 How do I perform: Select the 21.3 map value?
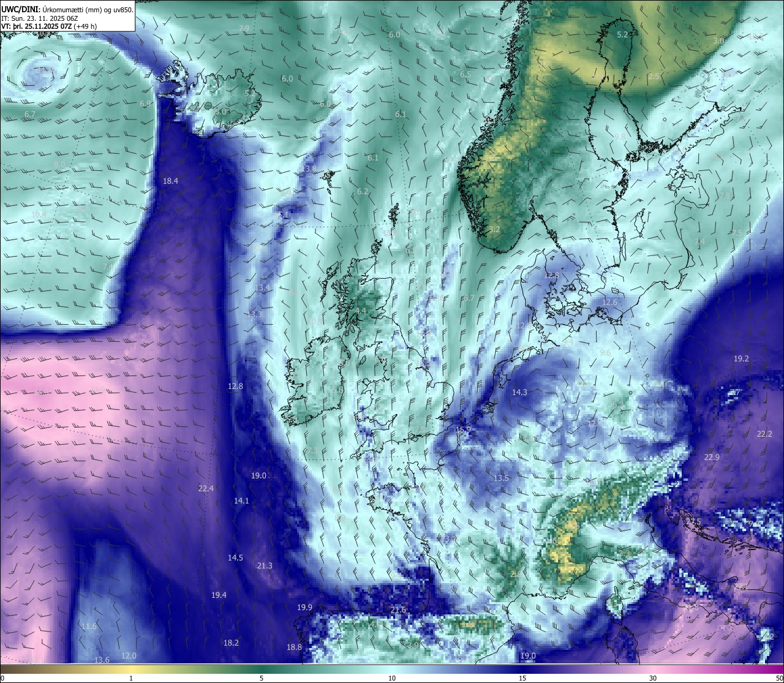click(x=265, y=565)
